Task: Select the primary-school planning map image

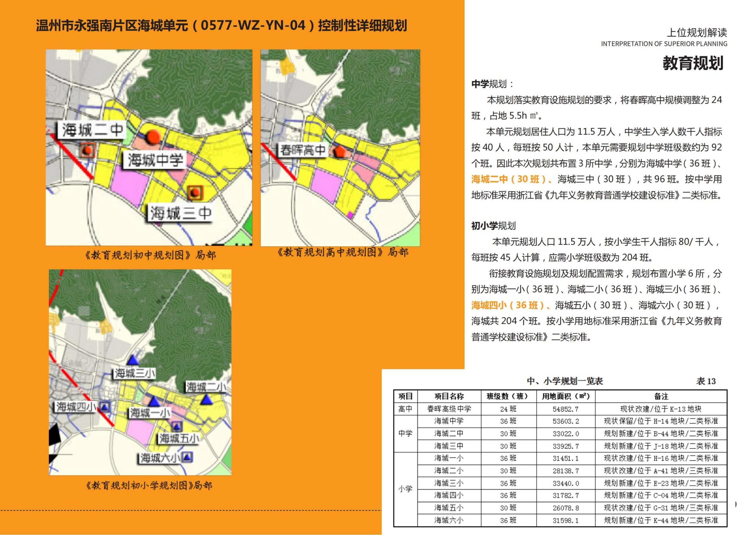Action: [140, 372]
